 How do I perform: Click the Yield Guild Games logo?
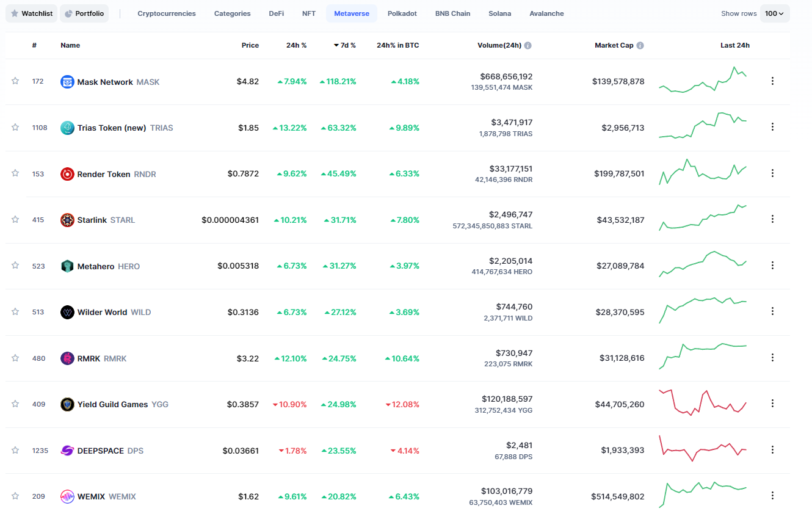tap(67, 404)
